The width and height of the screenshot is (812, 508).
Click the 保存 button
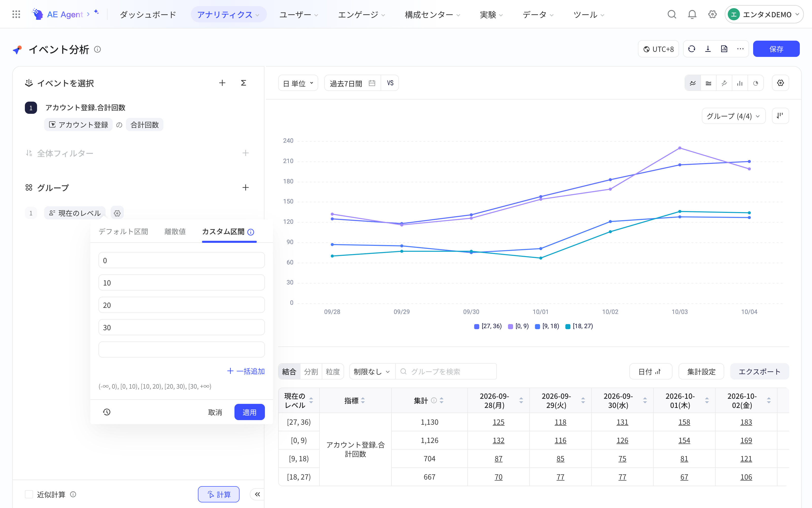coord(776,49)
